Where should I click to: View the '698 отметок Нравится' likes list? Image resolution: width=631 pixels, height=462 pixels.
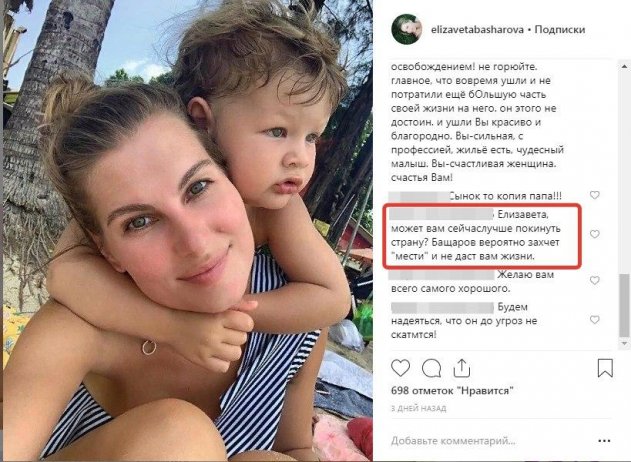452,390
